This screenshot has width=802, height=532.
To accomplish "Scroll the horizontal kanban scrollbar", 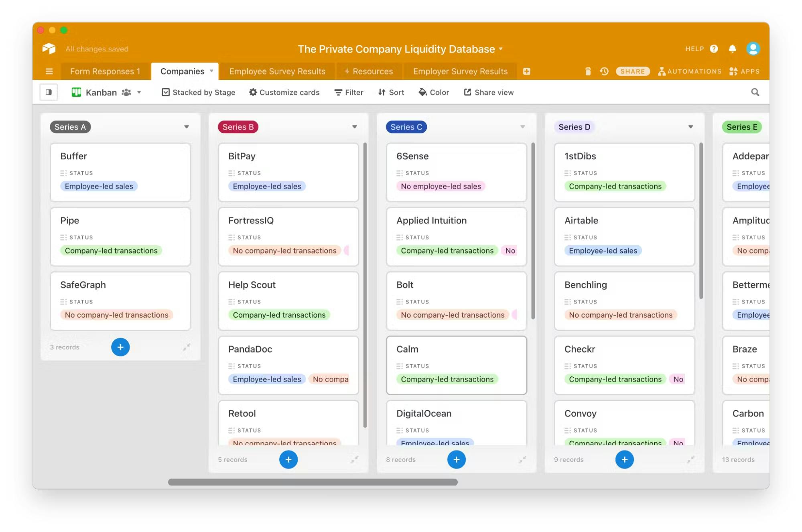I will (x=312, y=481).
